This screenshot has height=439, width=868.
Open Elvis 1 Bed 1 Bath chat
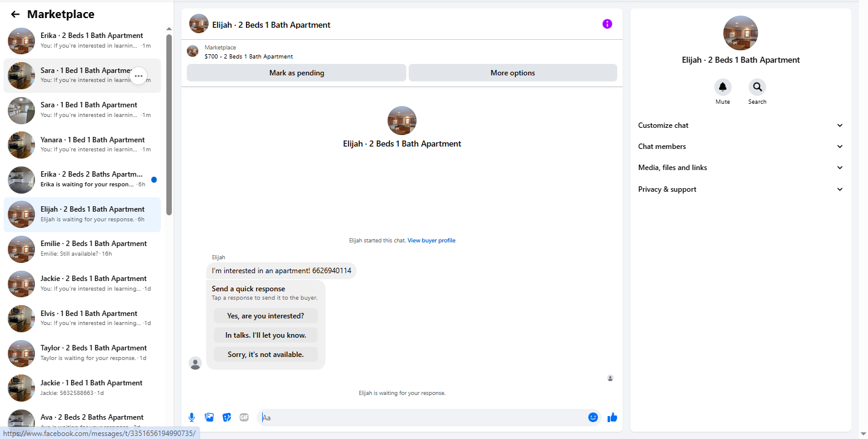[83, 318]
